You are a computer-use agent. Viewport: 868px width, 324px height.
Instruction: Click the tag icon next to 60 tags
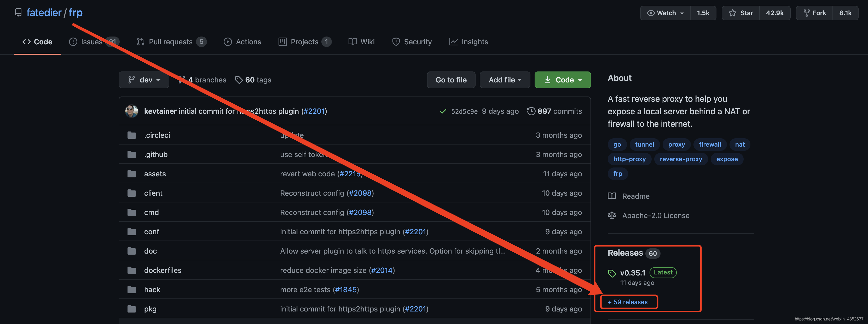click(x=239, y=80)
